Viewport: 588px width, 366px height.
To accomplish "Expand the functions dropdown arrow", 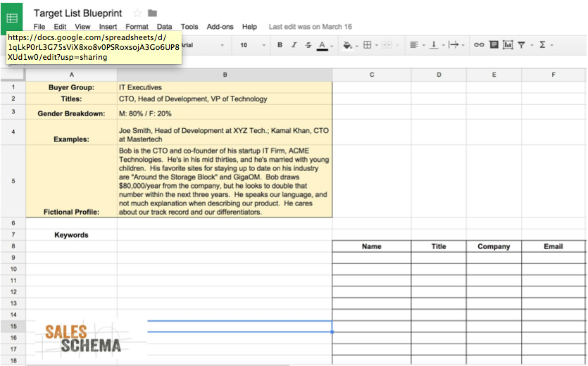I will (551, 45).
